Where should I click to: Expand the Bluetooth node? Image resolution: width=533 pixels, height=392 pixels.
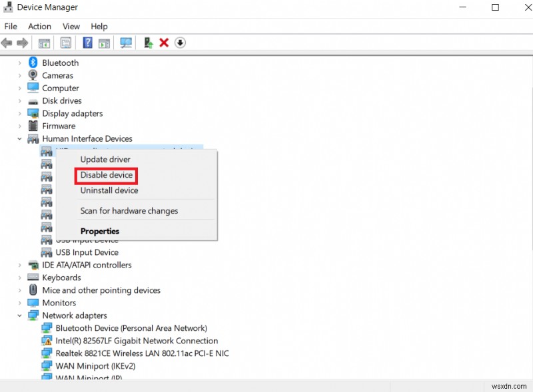pyautogui.click(x=19, y=63)
